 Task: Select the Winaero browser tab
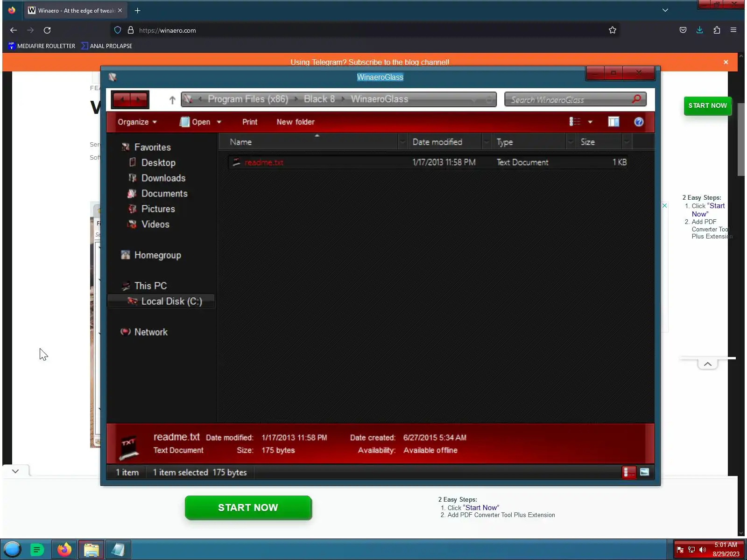75,11
